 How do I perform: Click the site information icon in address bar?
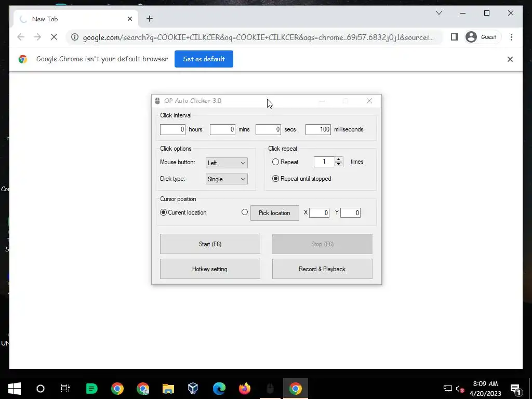[x=75, y=37]
